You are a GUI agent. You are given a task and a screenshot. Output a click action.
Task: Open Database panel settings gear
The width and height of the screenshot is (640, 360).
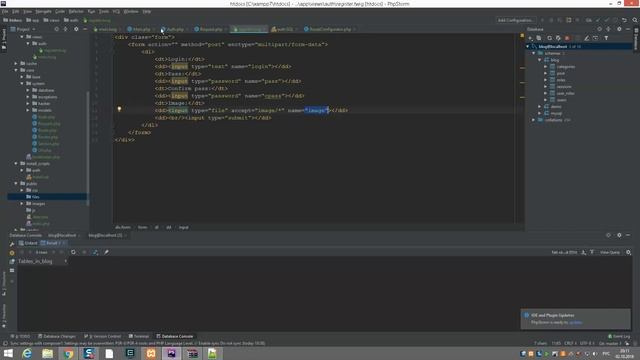(x=619, y=29)
